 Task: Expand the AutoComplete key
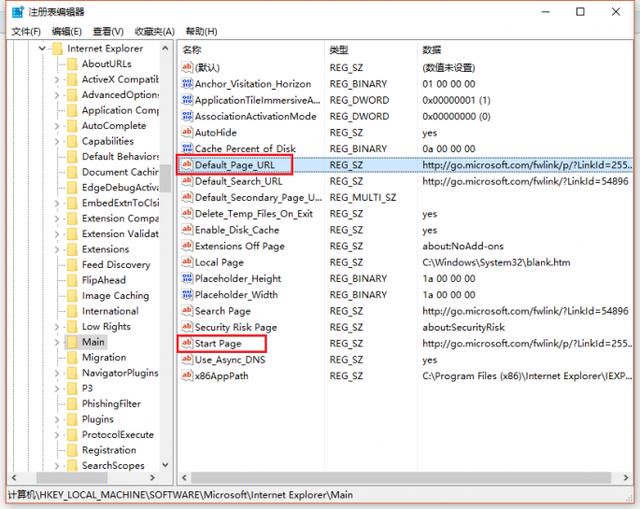[57, 126]
